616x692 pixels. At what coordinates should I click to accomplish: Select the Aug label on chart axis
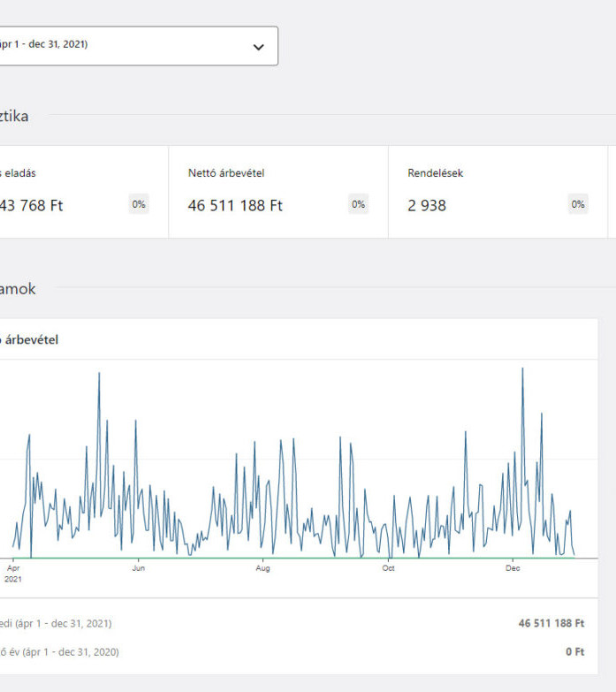click(262, 568)
